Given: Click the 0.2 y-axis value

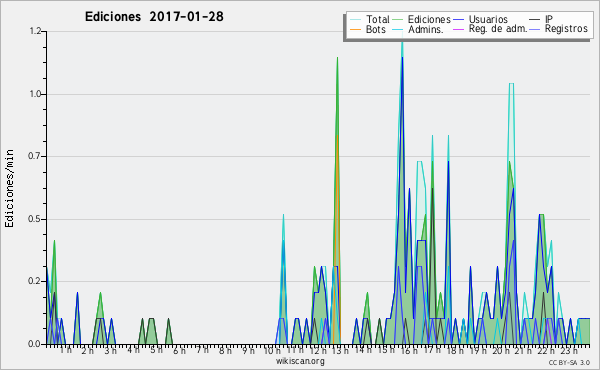Looking at the screenshot, I should [x=35, y=281].
